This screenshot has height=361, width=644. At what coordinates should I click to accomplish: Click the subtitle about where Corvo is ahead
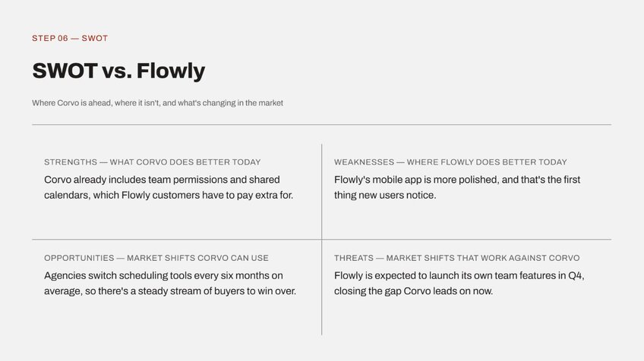tap(157, 103)
